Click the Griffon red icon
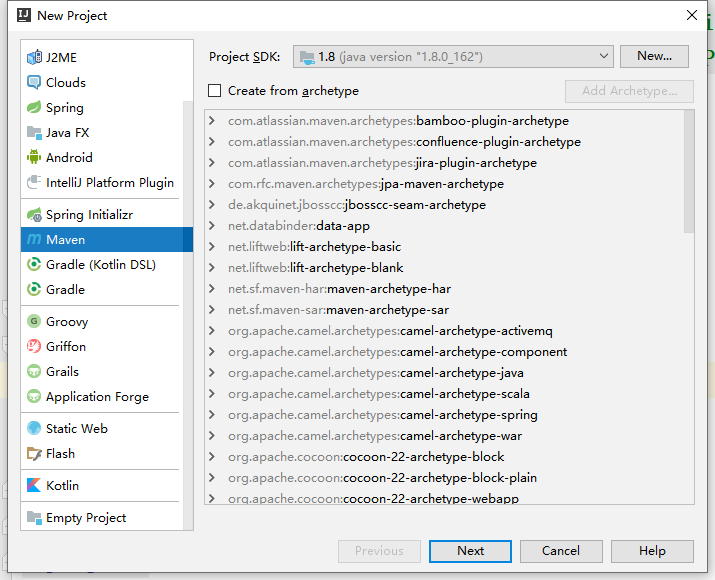The height and width of the screenshot is (580, 715). tap(34, 347)
